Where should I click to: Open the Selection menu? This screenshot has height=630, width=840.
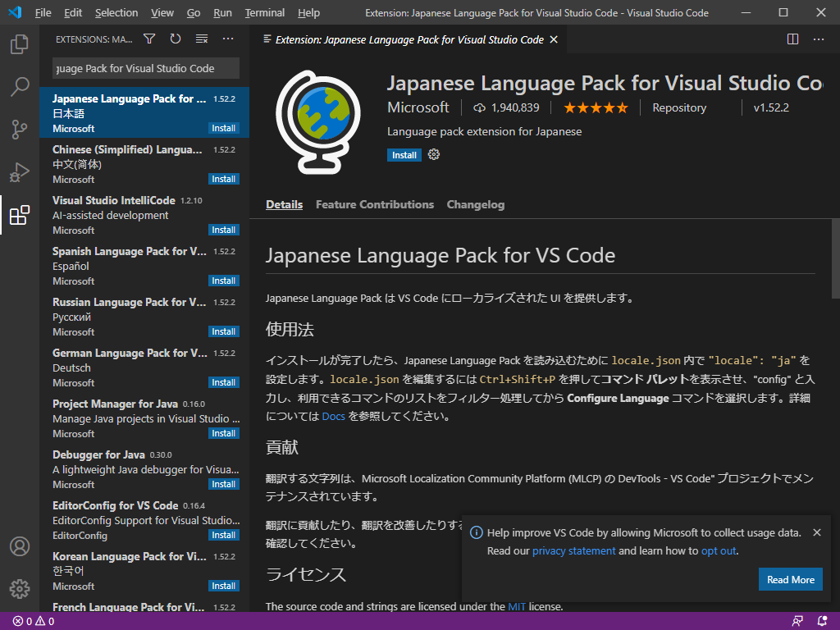(x=116, y=13)
